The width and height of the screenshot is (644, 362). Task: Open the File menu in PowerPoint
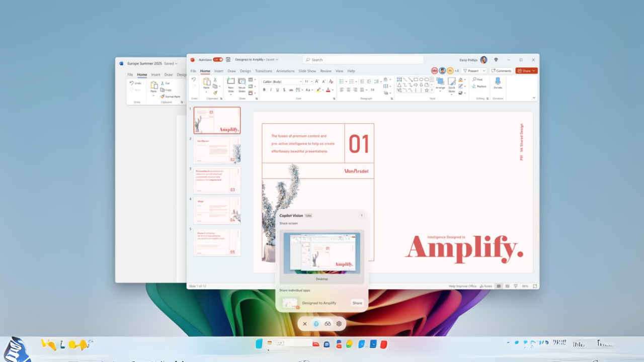pyautogui.click(x=193, y=71)
